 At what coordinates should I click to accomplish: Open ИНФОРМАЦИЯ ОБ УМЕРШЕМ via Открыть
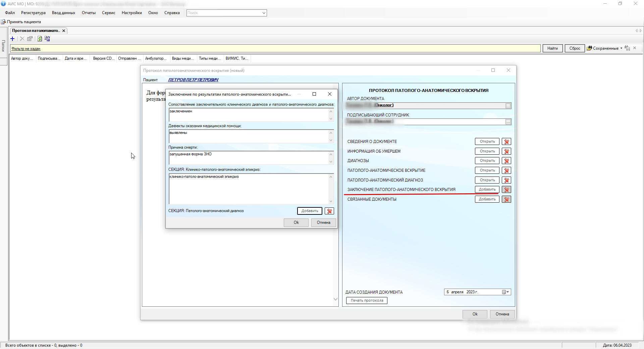coord(487,151)
